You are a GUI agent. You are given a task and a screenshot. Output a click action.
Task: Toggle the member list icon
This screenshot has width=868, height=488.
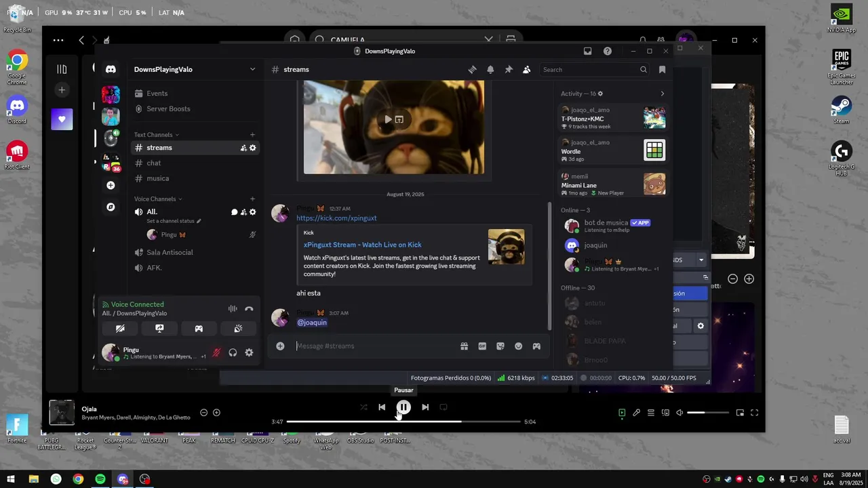pos(526,69)
